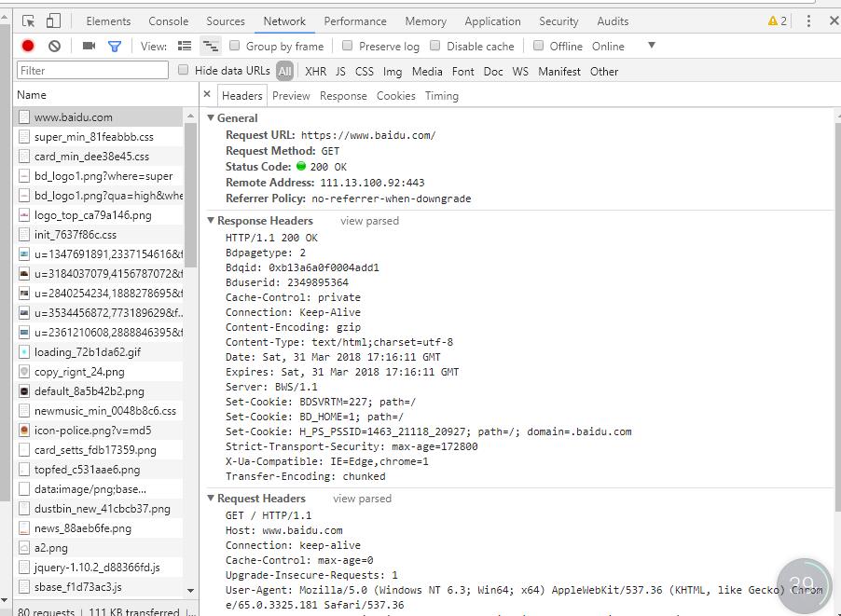Click view parsed next to Request Headers
This screenshot has width=841, height=616.
[x=362, y=499]
